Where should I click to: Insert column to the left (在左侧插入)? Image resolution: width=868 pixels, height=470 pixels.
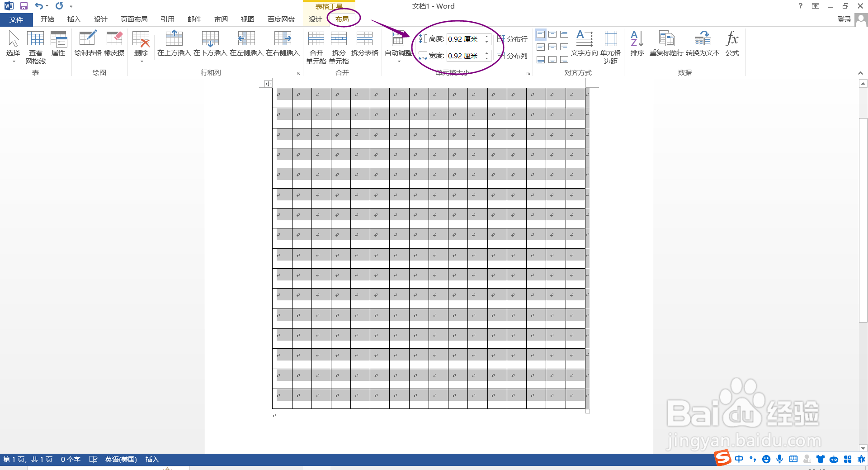pos(246,44)
